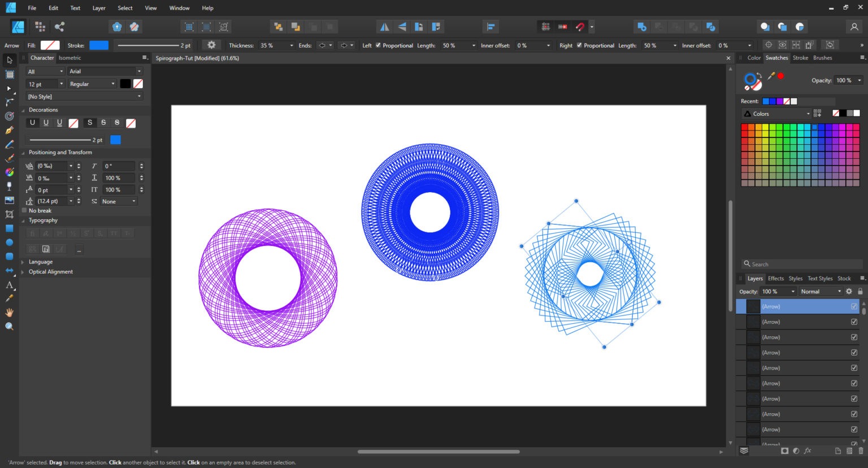Select the Pen tool
This screenshot has width=868, height=468.
tap(9, 131)
